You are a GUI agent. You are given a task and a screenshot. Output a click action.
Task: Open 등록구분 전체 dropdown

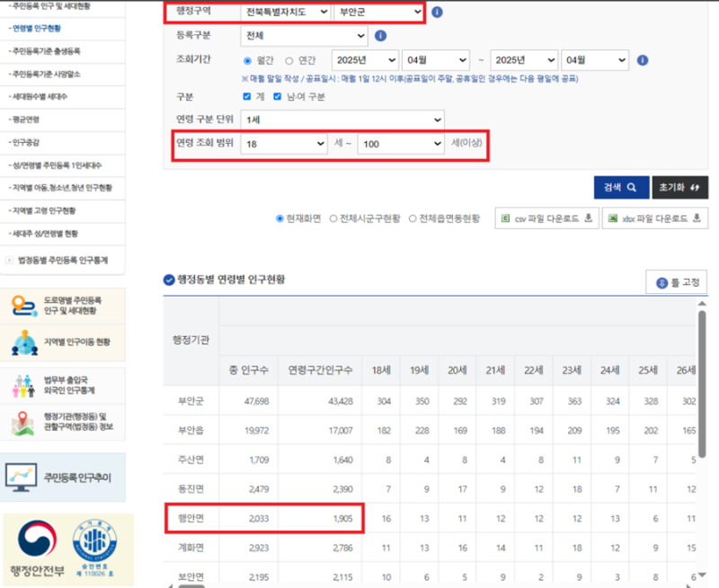click(304, 36)
